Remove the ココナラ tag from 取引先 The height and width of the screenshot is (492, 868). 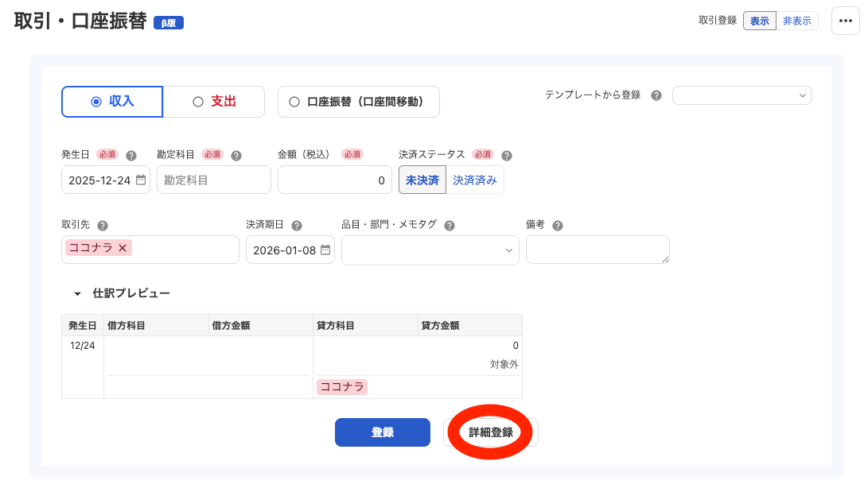click(x=121, y=248)
